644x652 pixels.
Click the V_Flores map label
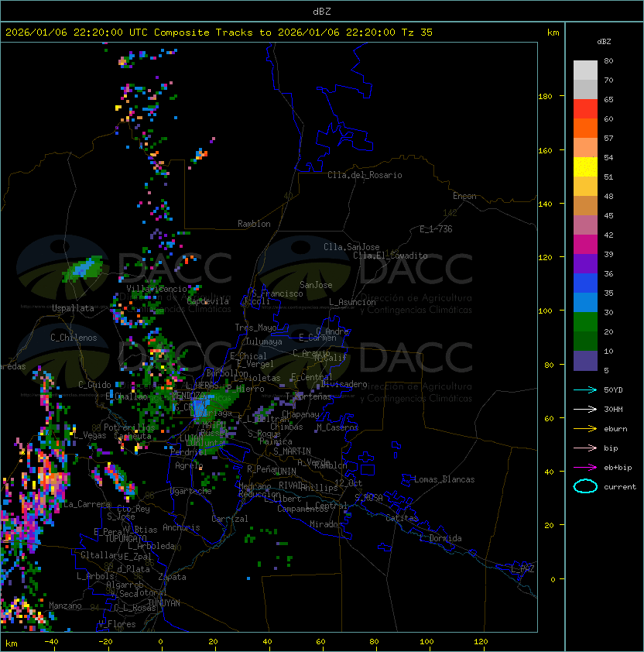[x=117, y=624]
